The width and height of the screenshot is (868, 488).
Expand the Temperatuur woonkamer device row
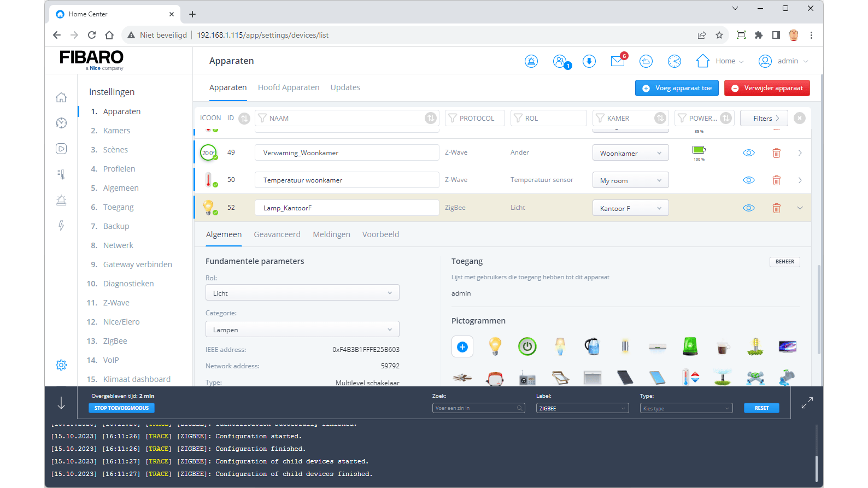[800, 180]
